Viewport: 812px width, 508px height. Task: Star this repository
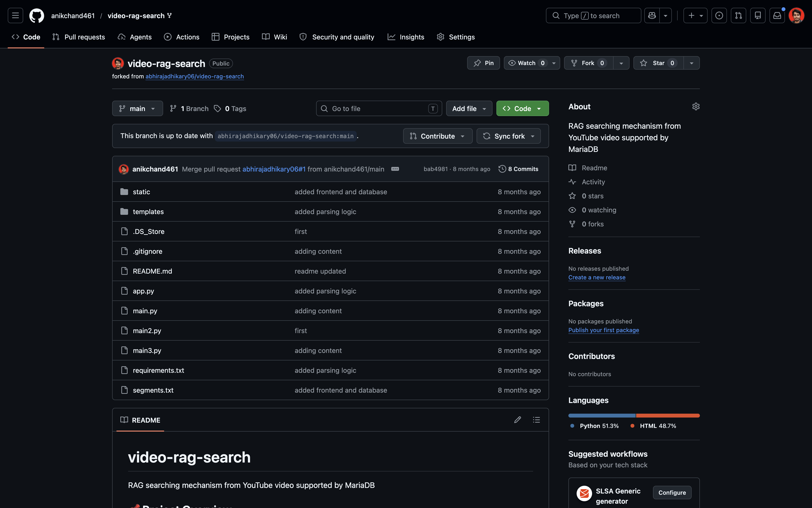[658, 63]
